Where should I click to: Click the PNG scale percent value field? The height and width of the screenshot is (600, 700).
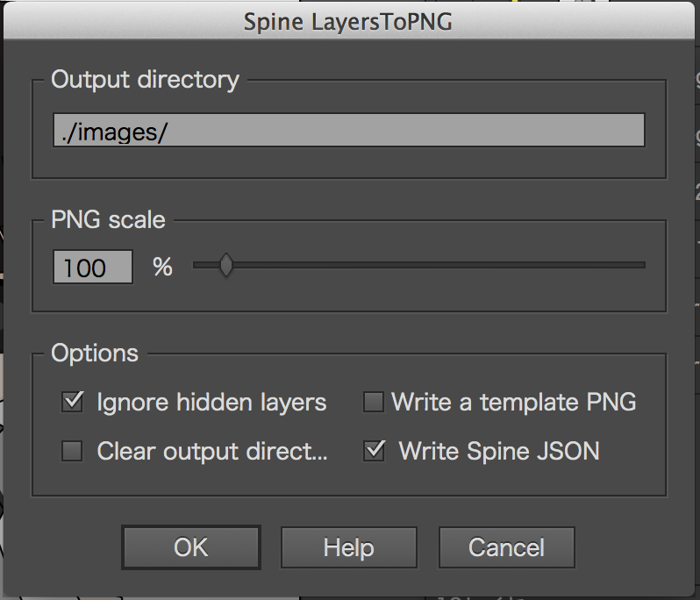[x=93, y=267]
